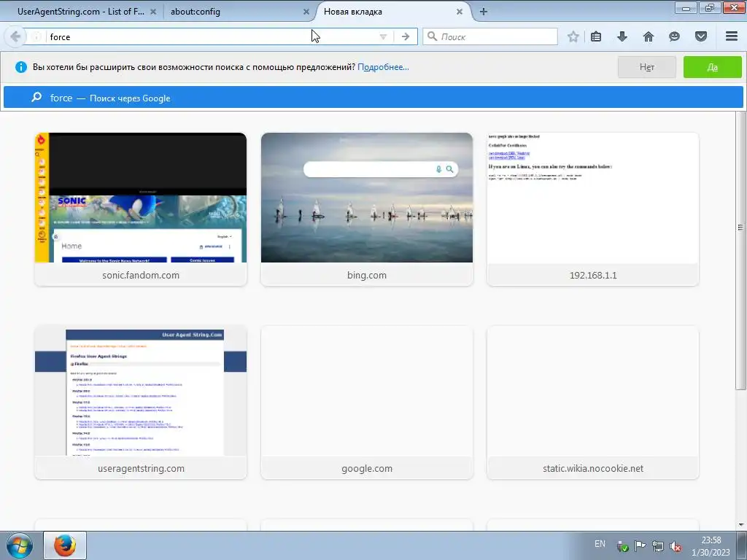Screen dimensions: 747x560
Task: Select force — Поиск через Google suggestion
Action: pos(373,98)
